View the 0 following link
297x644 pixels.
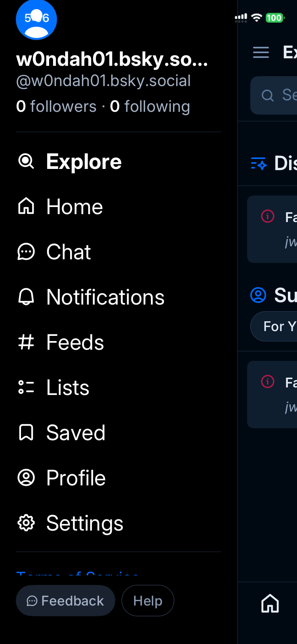[150, 106]
